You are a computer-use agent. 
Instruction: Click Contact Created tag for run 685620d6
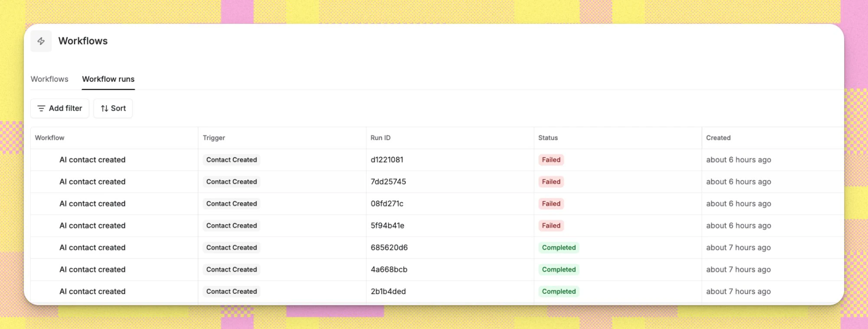coord(232,248)
